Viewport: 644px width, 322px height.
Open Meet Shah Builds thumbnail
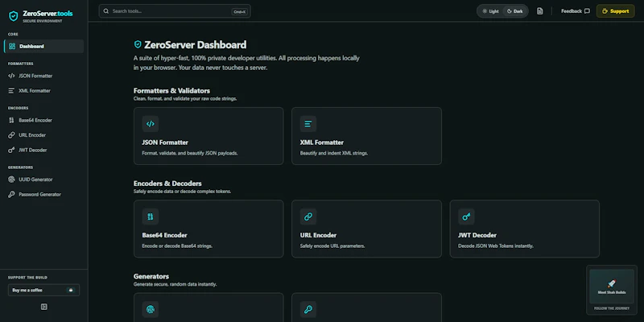coord(612,287)
